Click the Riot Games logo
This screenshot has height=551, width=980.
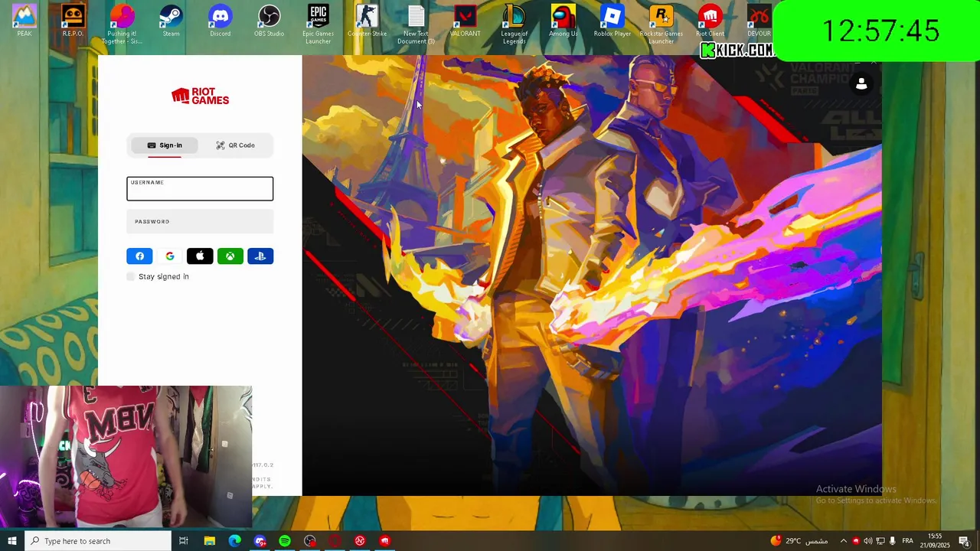point(200,96)
